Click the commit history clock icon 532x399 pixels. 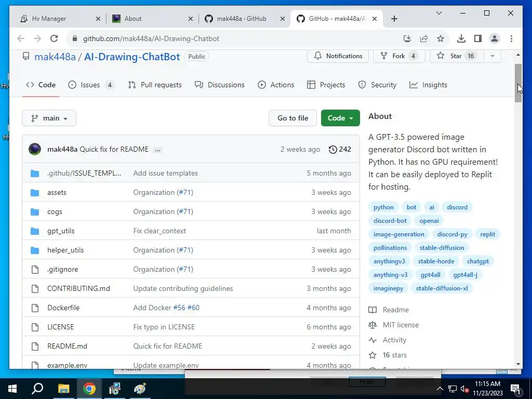pyautogui.click(x=333, y=149)
